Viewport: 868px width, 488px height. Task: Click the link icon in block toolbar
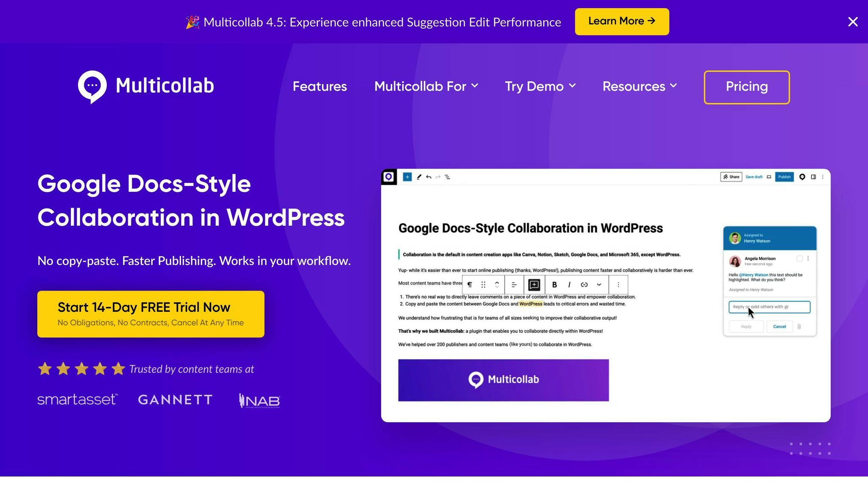(x=584, y=285)
